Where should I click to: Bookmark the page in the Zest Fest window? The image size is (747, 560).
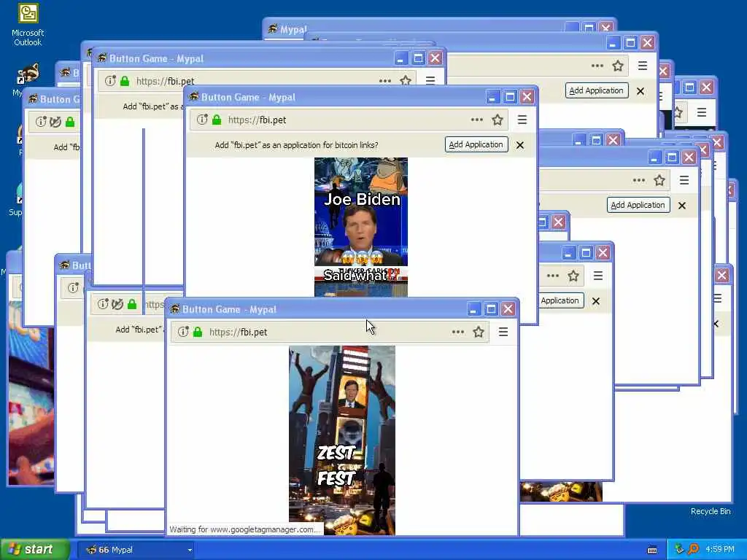pyautogui.click(x=479, y=332)
